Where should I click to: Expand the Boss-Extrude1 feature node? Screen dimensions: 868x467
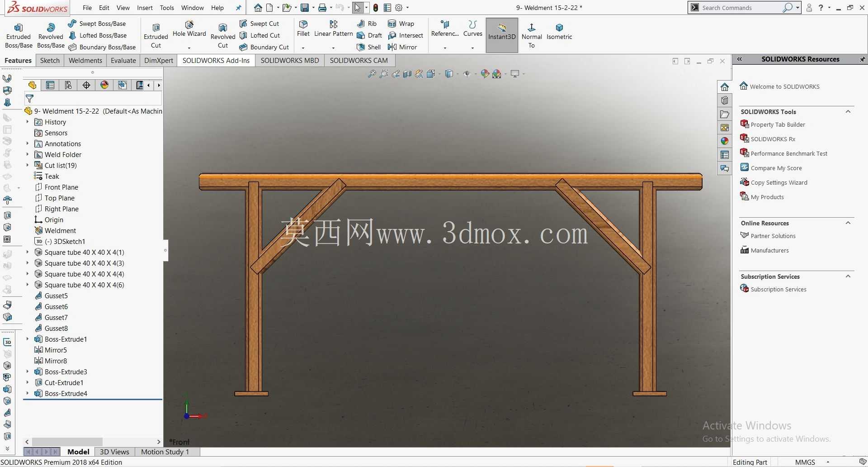click(x=28, y=339)
